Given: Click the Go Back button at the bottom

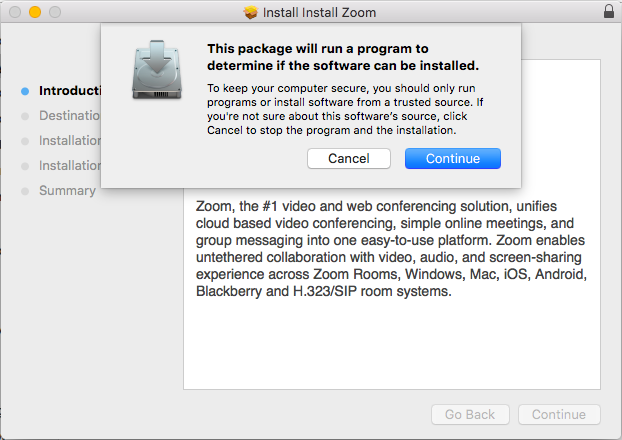Looking at the screenshot, I should point(470,415).
